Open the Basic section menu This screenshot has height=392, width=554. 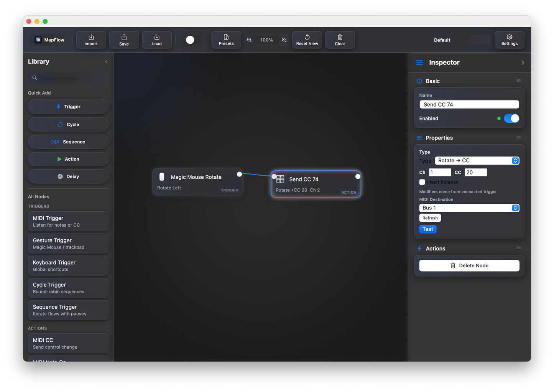518,81
